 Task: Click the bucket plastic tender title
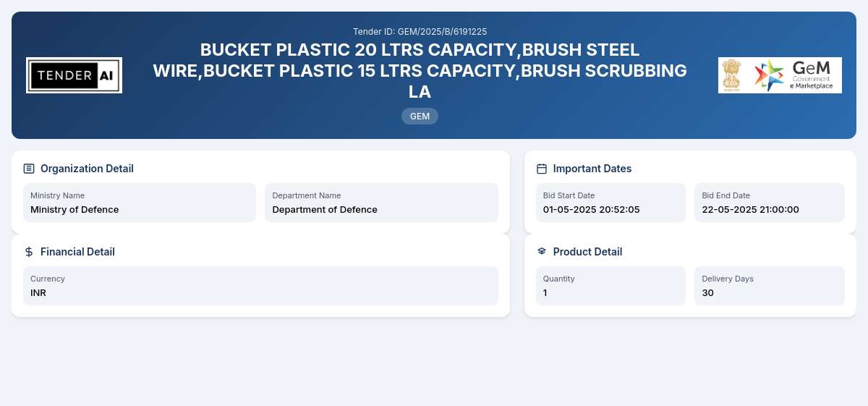click(420, 71)
